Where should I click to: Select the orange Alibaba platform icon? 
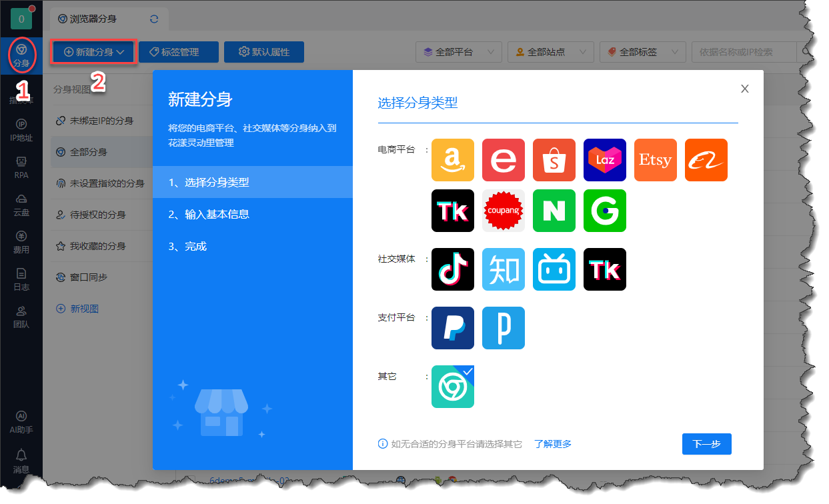point(706,160)
